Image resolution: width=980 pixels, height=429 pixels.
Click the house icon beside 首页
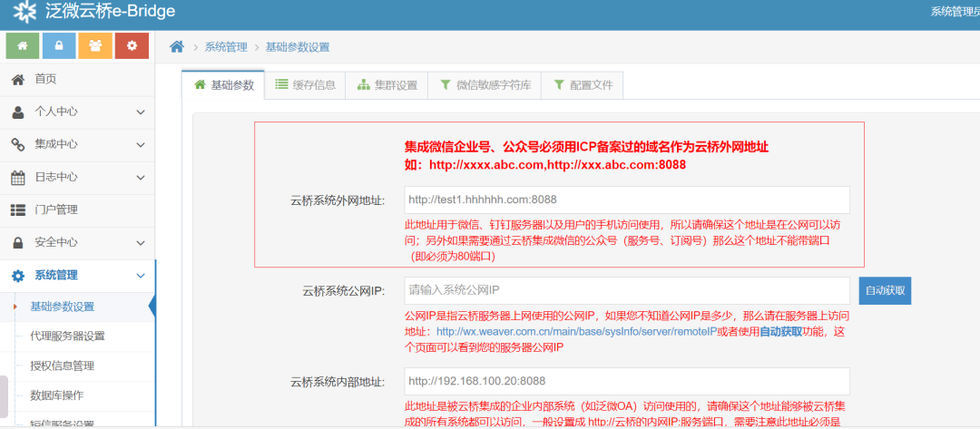[18, 79]
